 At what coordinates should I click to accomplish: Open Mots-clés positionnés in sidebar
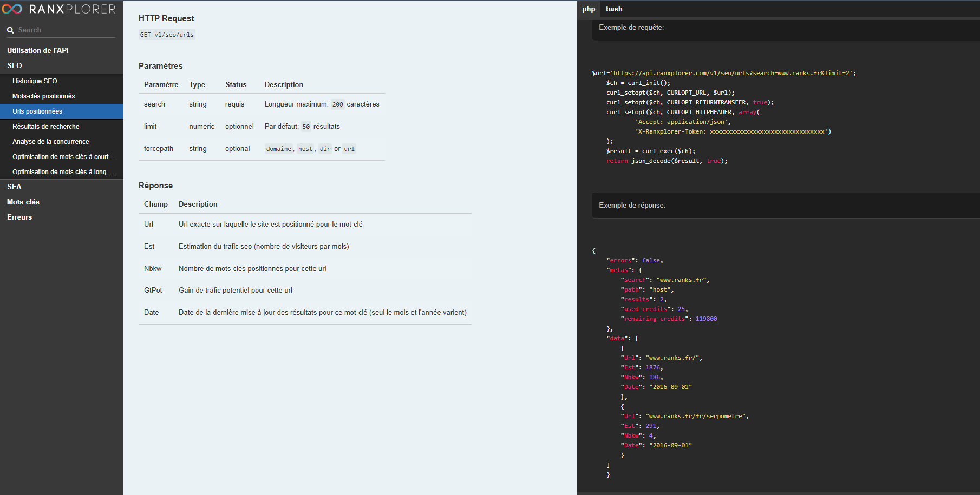[43, 96]
